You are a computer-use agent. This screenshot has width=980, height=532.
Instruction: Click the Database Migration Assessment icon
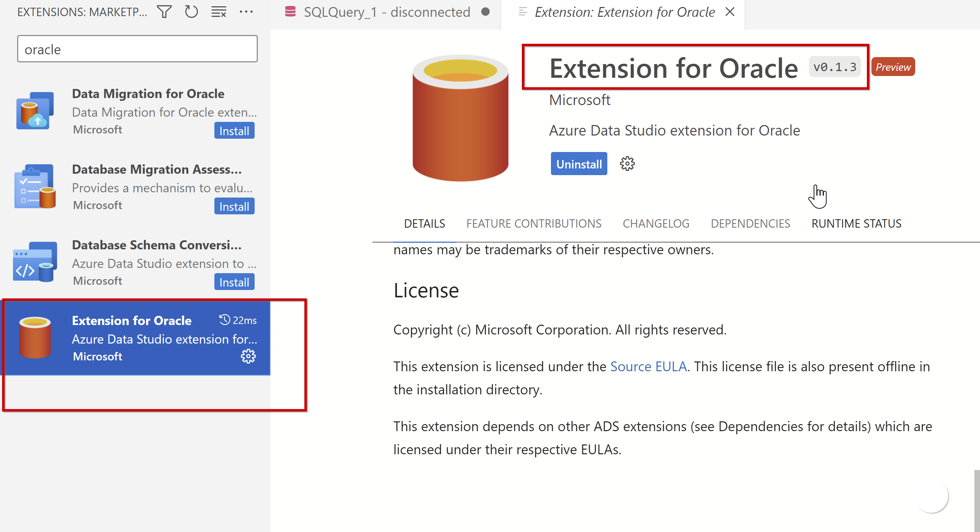(35, 186)
